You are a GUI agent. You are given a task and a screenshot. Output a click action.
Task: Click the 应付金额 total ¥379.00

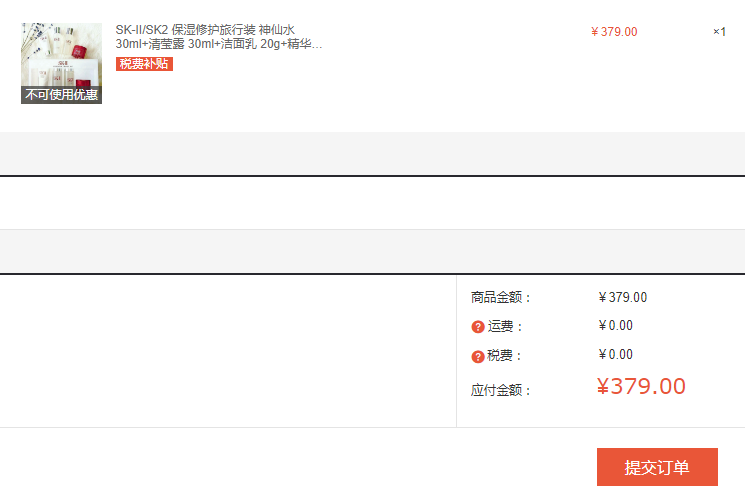(641, 386)
